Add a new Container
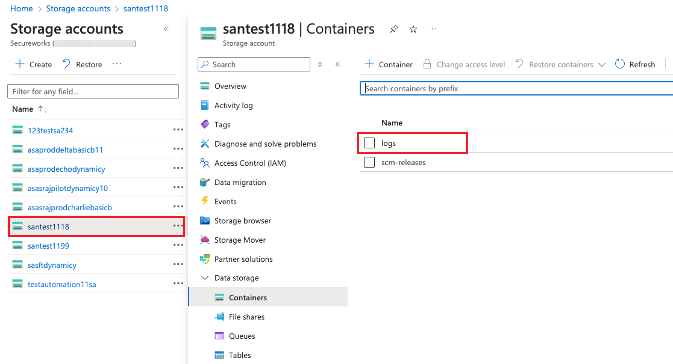 coord(388,64)
